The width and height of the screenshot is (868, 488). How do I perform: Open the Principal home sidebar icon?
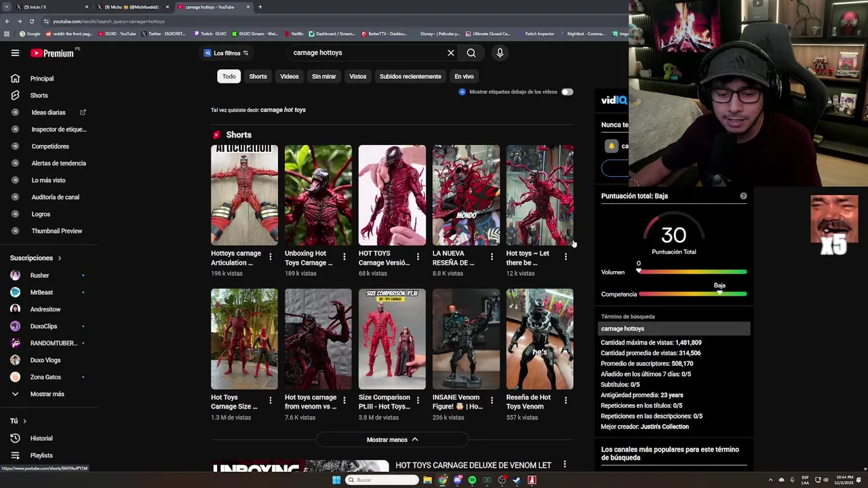coord(15,79)
